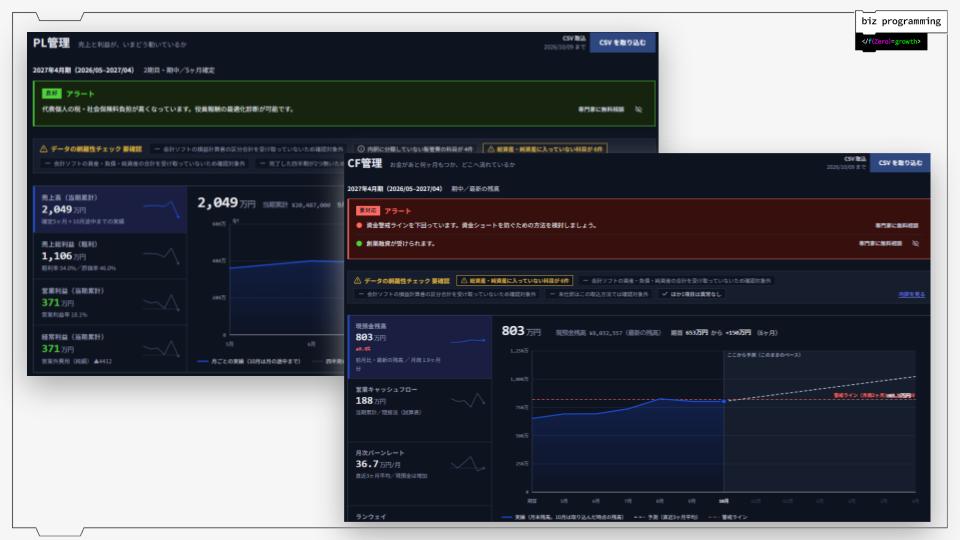Open 専門家に無料相談 link beside the green-dot alert
The width and height of the screenshot is (960, 540).
pos(880,243)
